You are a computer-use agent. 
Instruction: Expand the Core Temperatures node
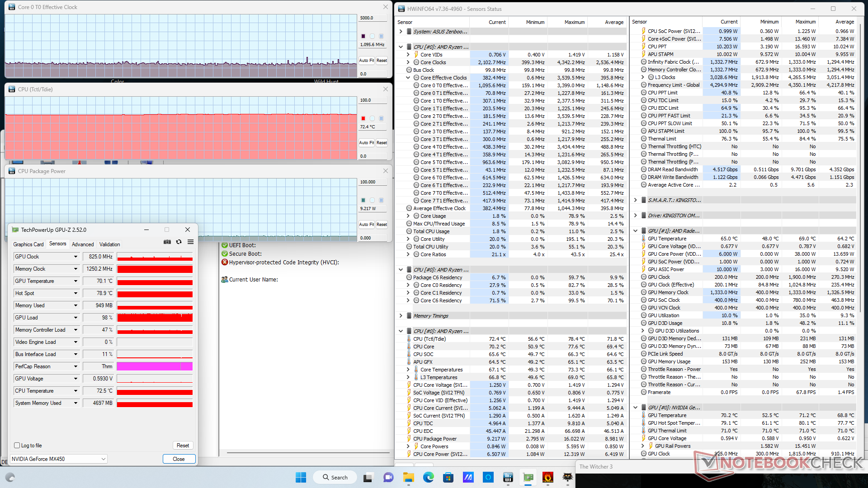[408, 370]
